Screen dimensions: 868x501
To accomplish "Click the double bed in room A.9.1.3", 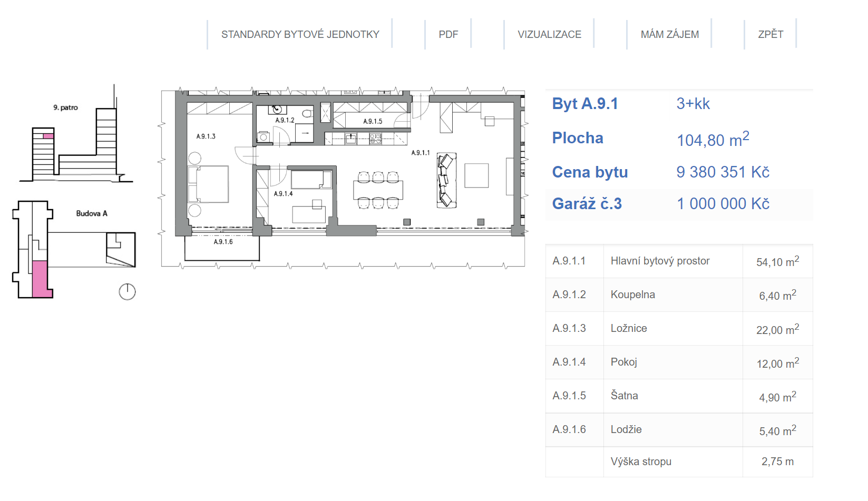I will tap(209, 184).
